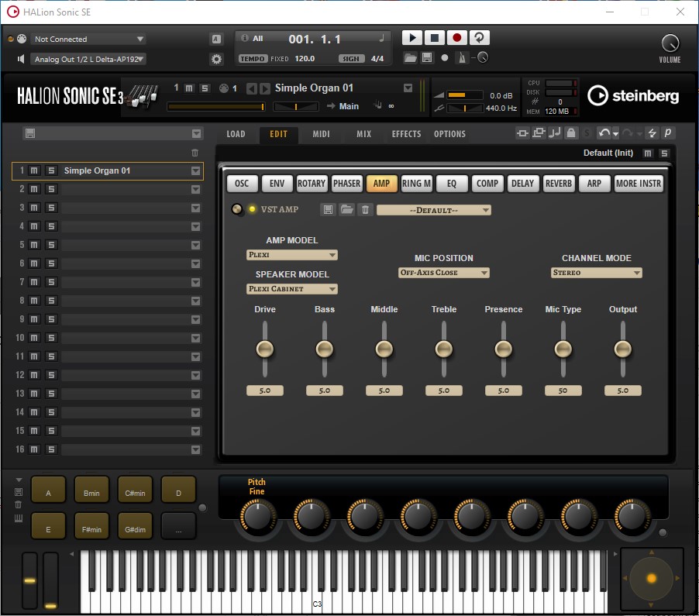Viewport: 699px width, 616px height.
Task: Switch to the MIX tab
Action: click(363, 134)
